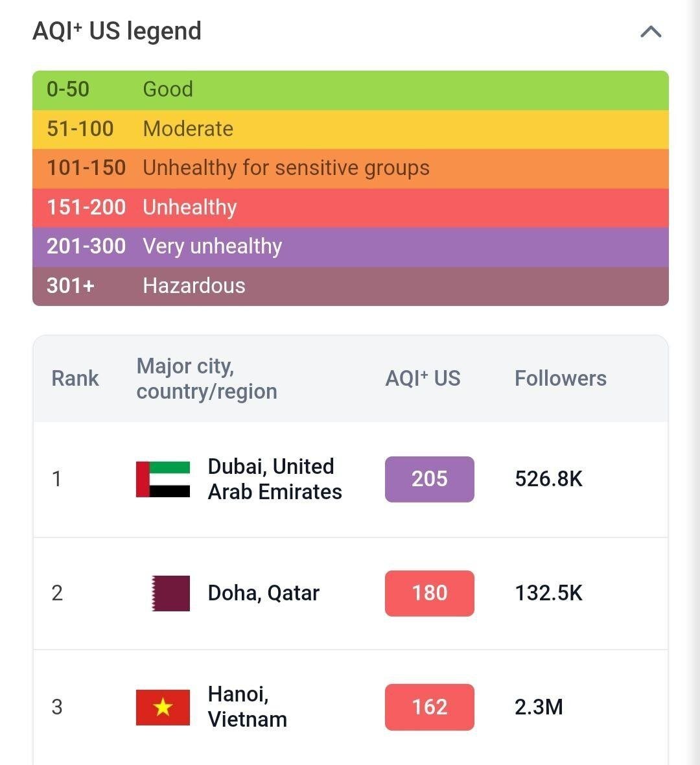Open Dubai, United Arab Emirates city link
Viewport: 700px width, 765px height.
(274, 479)
